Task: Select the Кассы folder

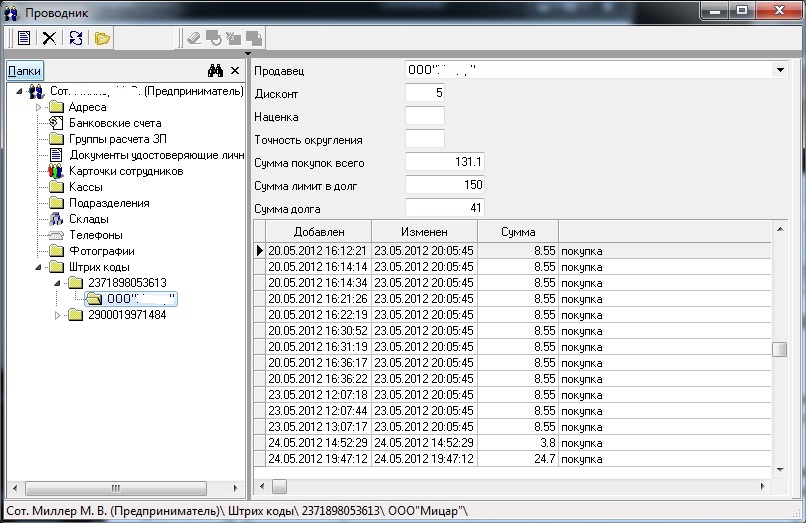Action: 85,187
